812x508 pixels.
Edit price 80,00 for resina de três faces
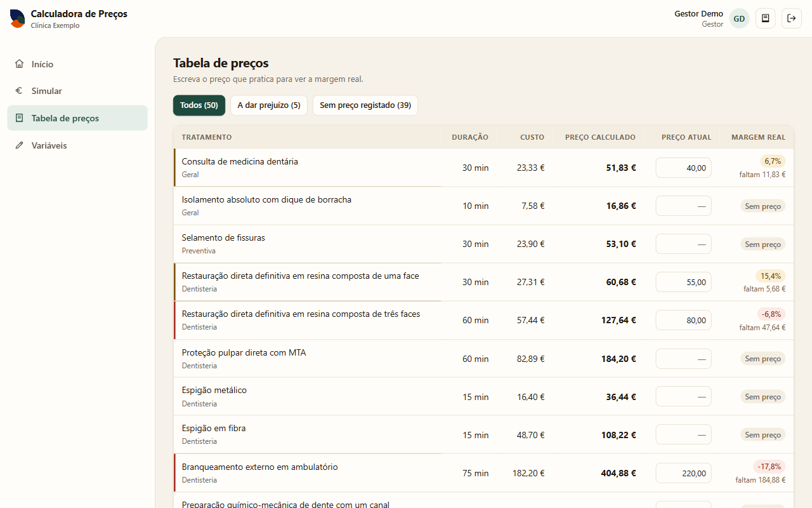point(683,320)
